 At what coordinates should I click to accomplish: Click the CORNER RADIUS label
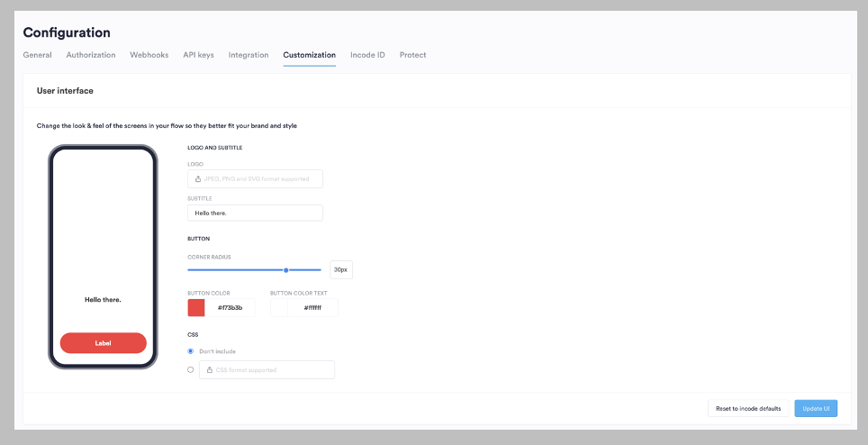pos(209,258)
